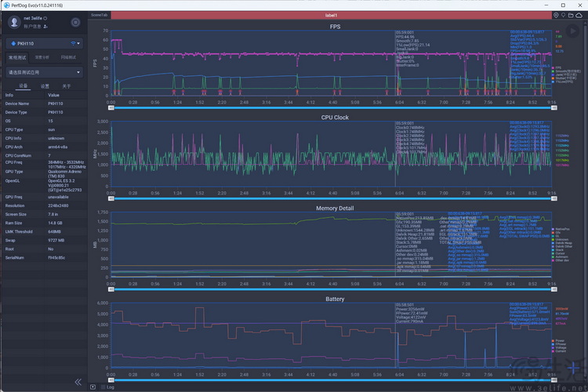Click the FPS chart title
The height and width of the screenshot is (392, 588).
335,27
